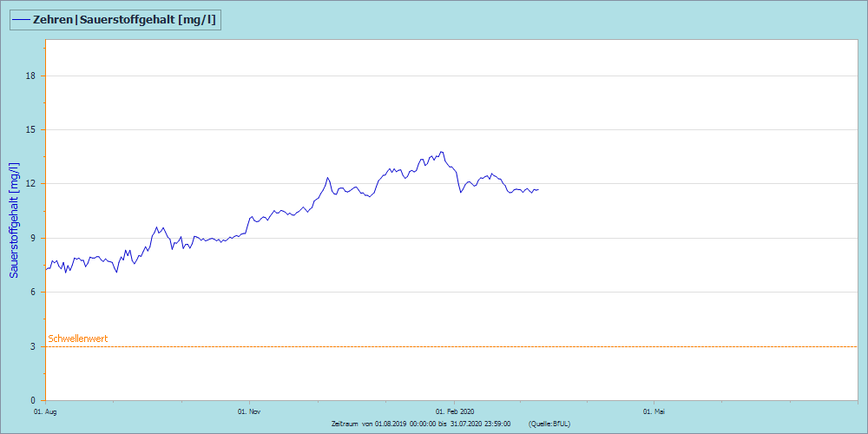
Task: Click the y-axis value 12
Action: 31,184
